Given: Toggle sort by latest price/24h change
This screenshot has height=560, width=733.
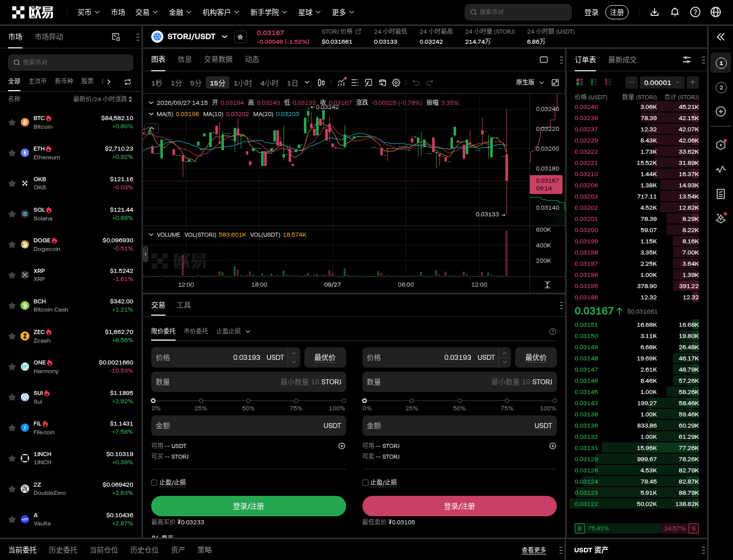Looking at the screenshot, I should click(x=103, y=99).
